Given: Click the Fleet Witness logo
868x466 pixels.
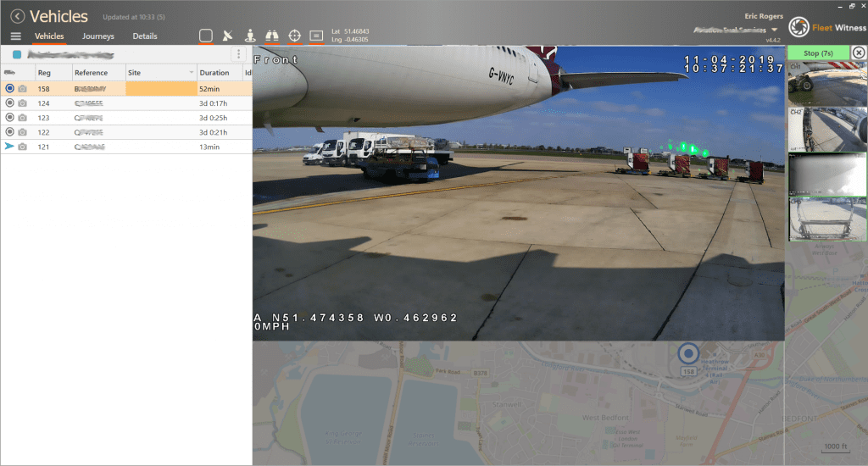Looking at the screenshot, I should tap(827, 27).
